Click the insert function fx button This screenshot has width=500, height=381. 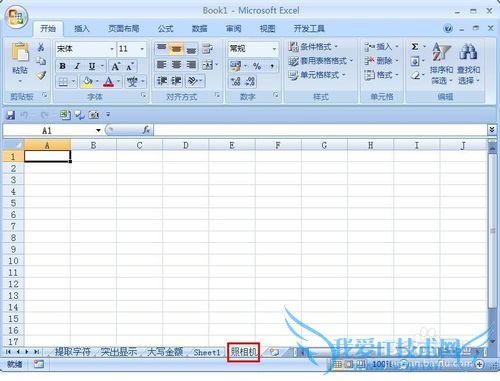[146, 130]
